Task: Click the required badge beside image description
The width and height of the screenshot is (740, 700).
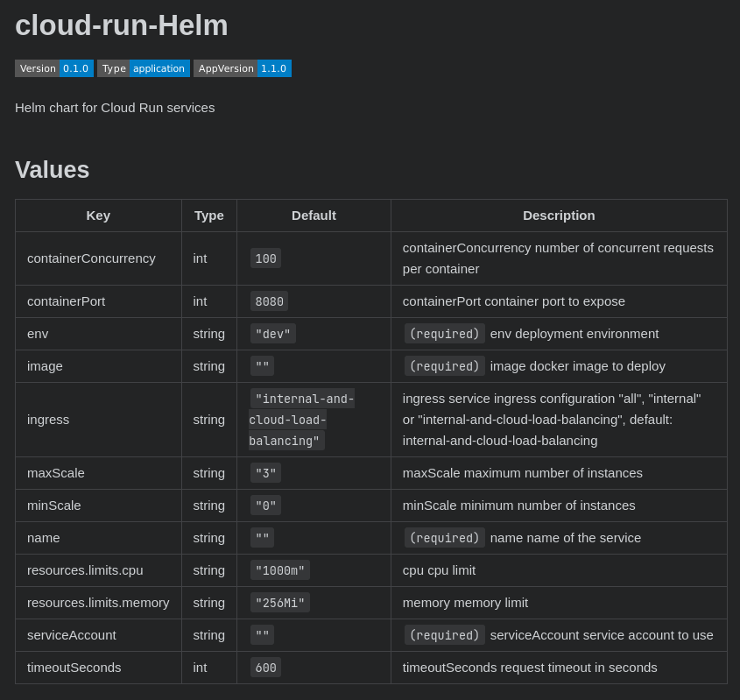Action: click(x=445, y=366)
